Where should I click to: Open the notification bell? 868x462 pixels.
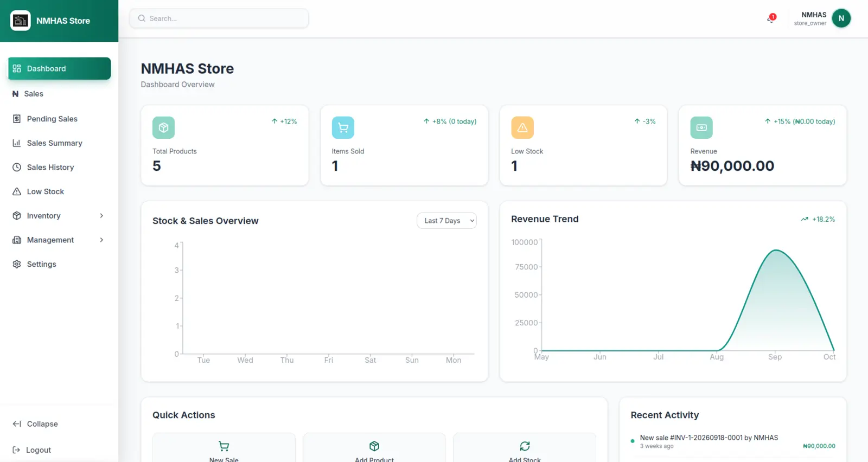771,18
